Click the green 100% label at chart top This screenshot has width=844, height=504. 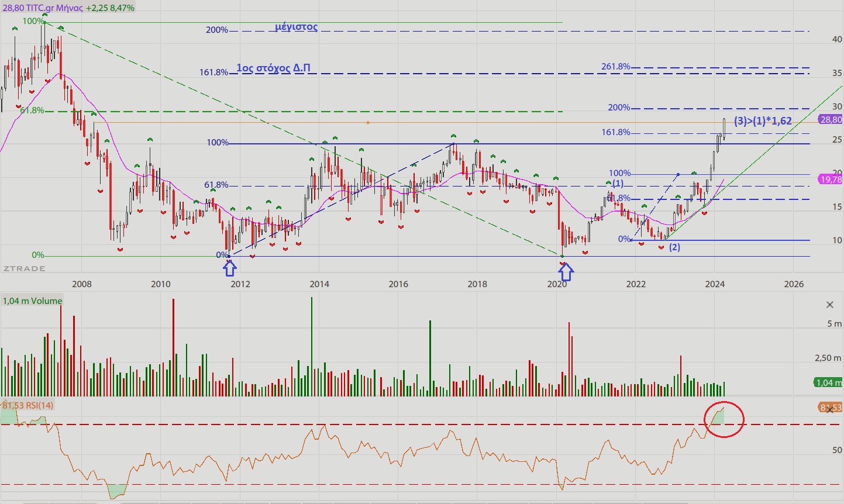click(33, 21)
